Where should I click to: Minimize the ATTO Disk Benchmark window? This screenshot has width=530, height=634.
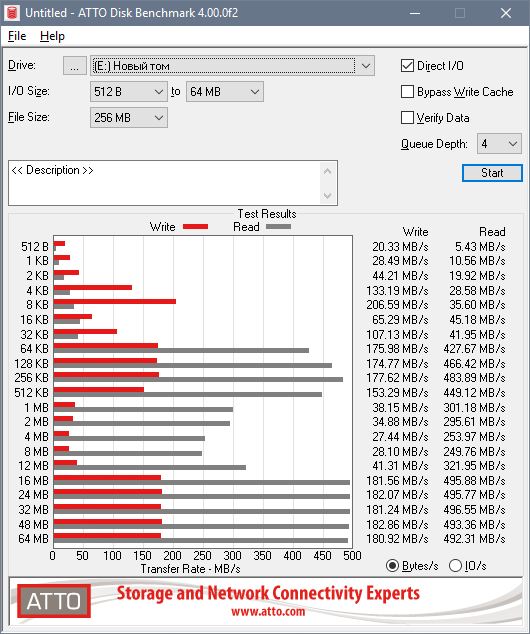click(415, 13)
